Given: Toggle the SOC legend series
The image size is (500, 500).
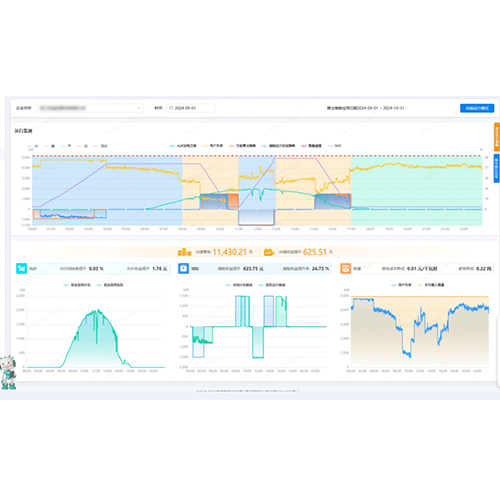Looking at the screenshot, I should [x=335, y=146].
